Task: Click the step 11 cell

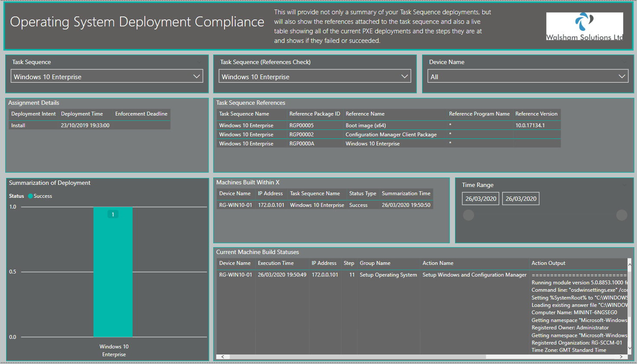Action: 352,275
